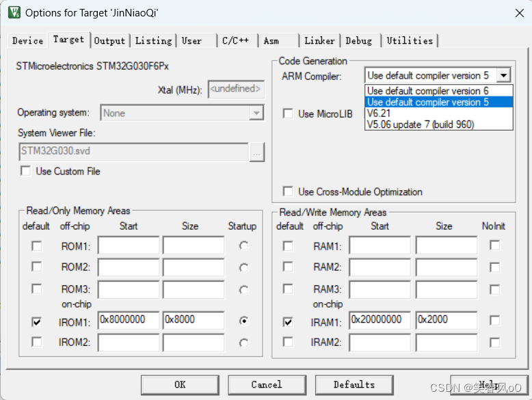The height and width of the screenshot is (400, 532).
Task: Browse for System Viewer File with ellipsis button
Action: coord(256,152)
